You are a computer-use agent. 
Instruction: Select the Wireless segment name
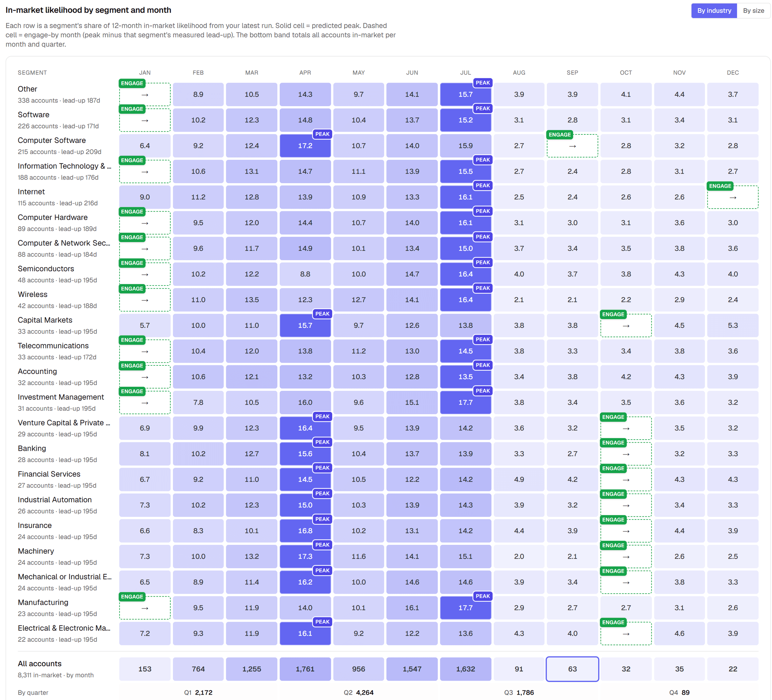tap(33, 295)
